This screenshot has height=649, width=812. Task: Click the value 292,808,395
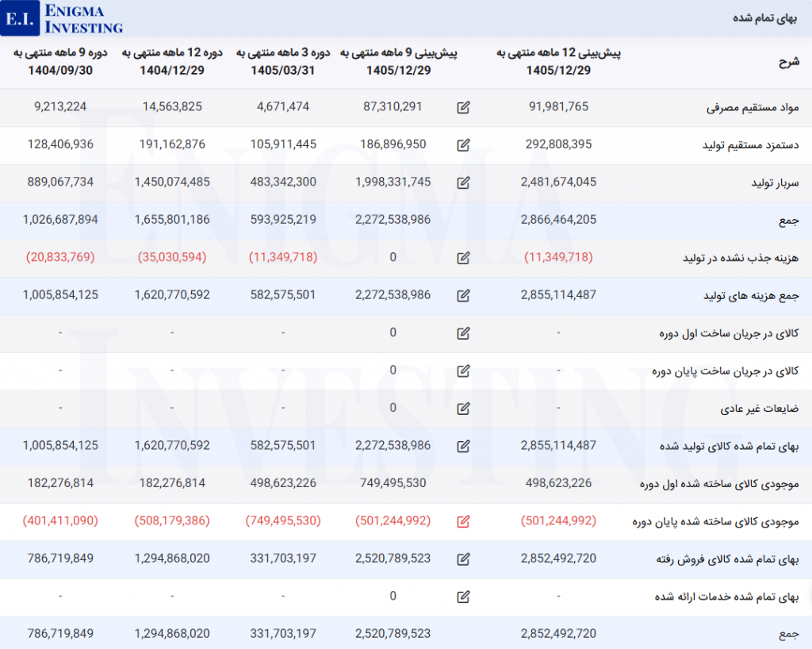click(559, 144)
